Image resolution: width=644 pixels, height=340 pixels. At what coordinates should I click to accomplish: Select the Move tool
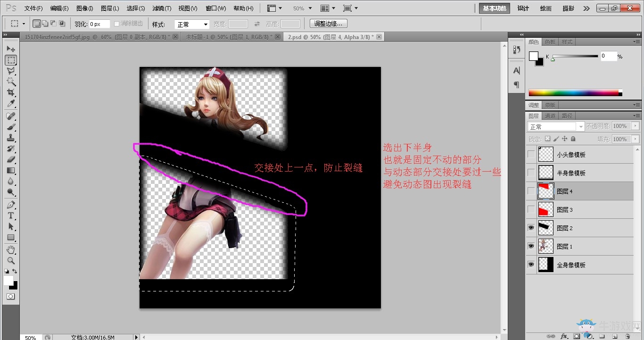tap(11, 49)
